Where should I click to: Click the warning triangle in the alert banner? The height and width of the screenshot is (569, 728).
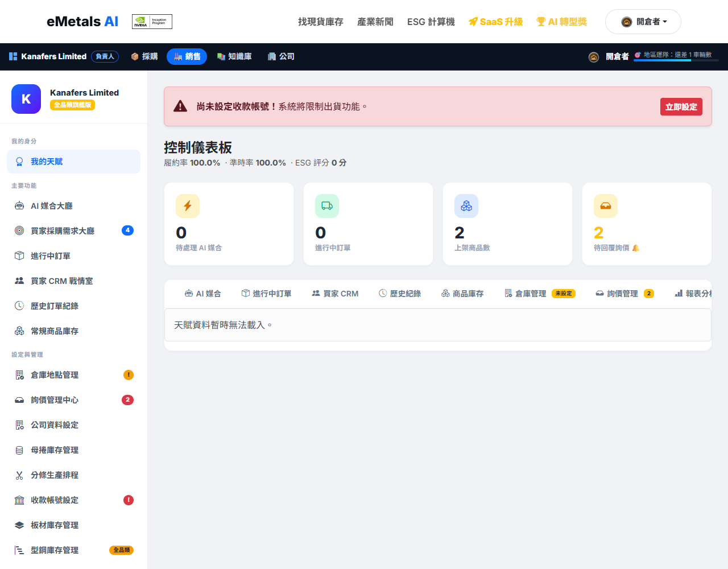pyautogui.click(x=180, y=106)
